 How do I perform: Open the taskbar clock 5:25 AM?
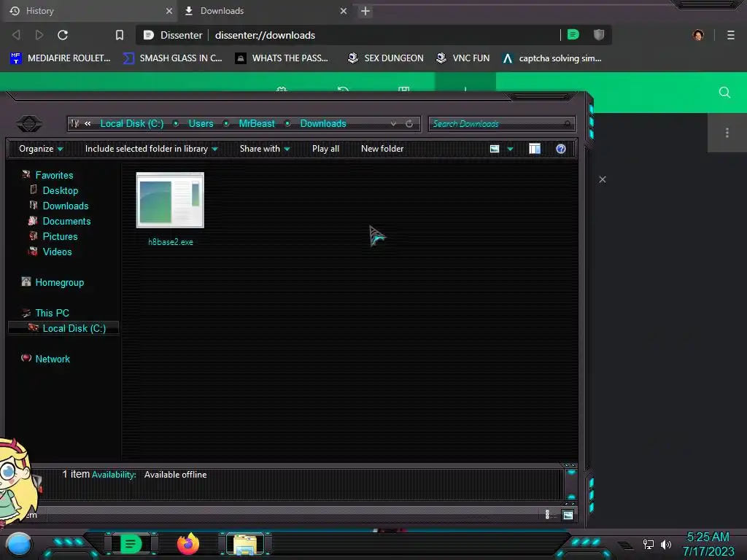pos(708,544)
